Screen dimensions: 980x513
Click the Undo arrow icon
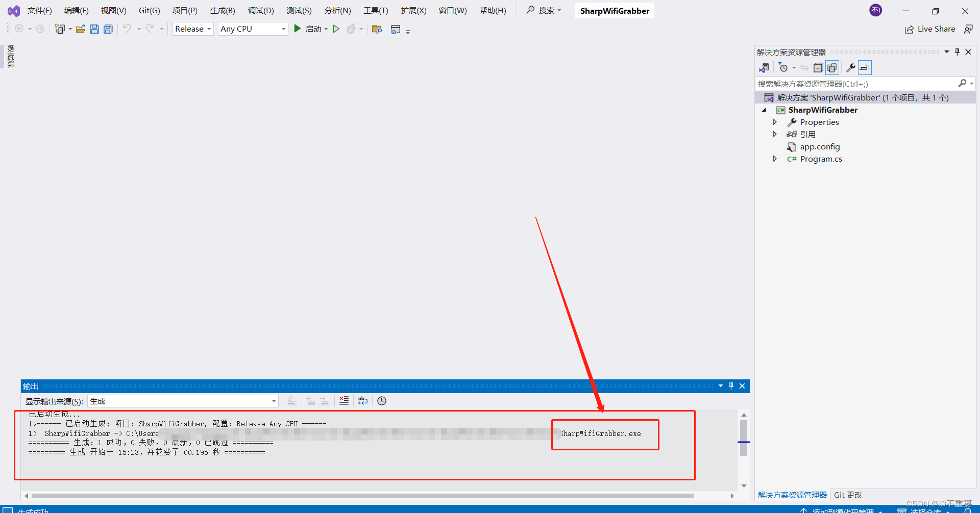pyautogui.click(x=127, y=29)
